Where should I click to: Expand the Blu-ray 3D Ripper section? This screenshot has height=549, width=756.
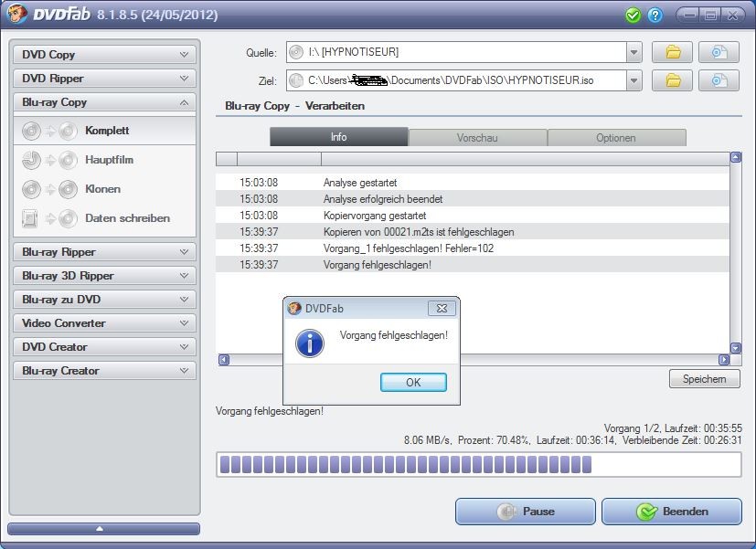point(104,276)
